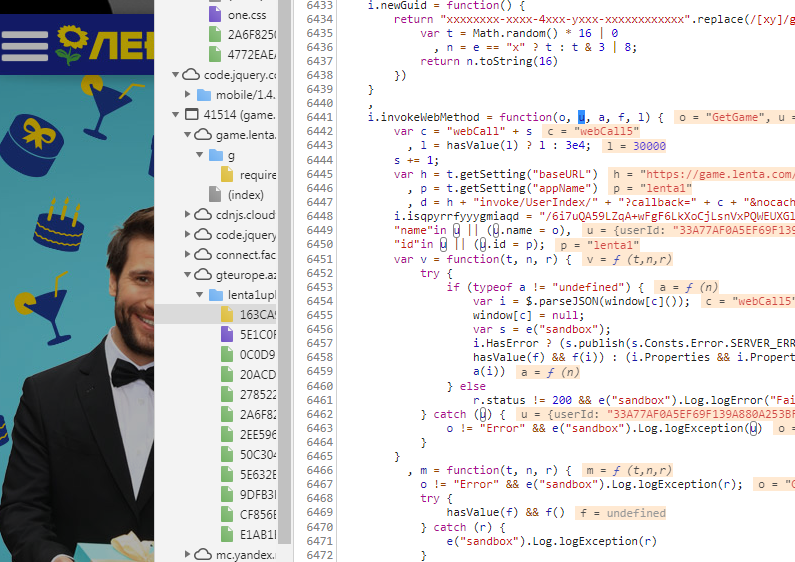Set breakpoint on line number 6469
Viewport: 795px width, 562px height.
(320, 513)
